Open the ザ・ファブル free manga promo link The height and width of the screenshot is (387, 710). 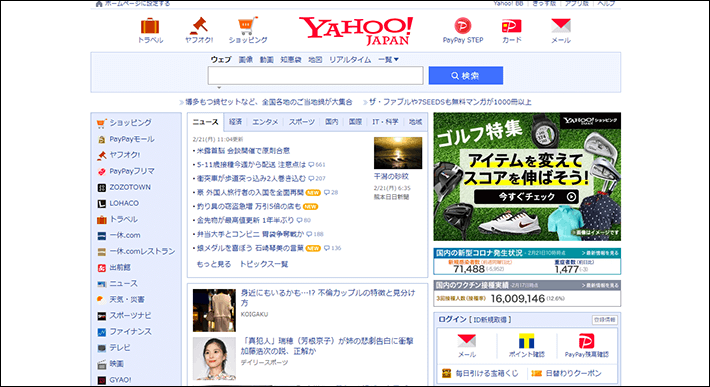450,102
